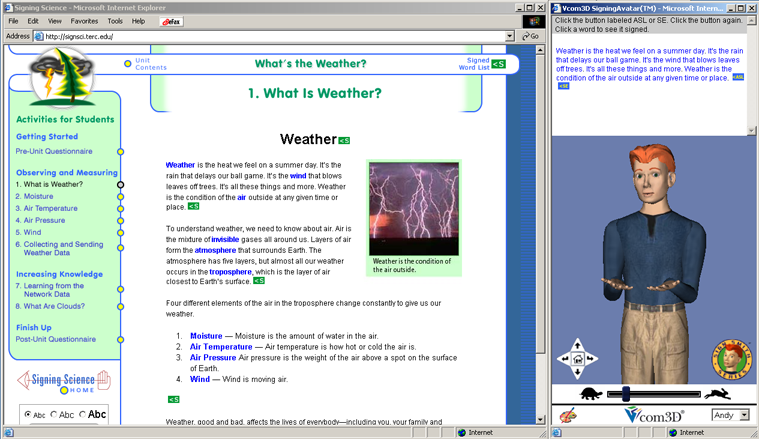Image resolution: width=759 pixels, height=439 pixels.
Task: Open the Andy avatar selection dropdown
Action: [729, 415]
